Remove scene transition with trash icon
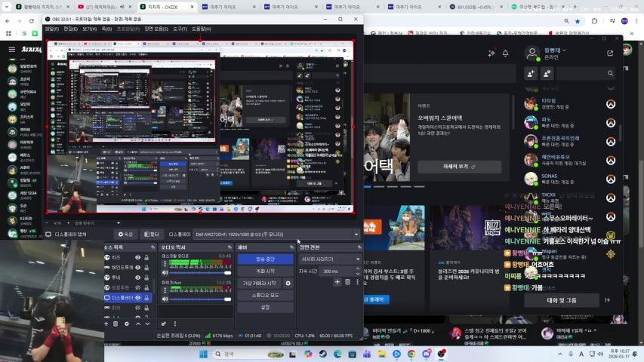The image size is (644, 362). point(347,282)
